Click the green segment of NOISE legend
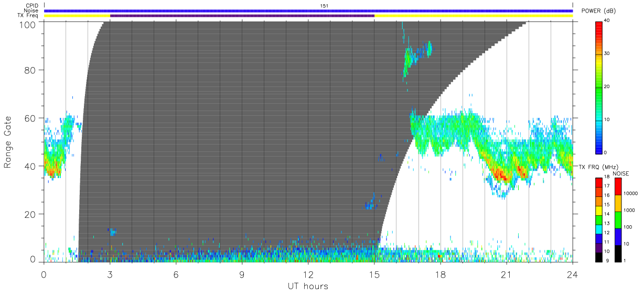644x297 pixels. [x=617, y=219]
